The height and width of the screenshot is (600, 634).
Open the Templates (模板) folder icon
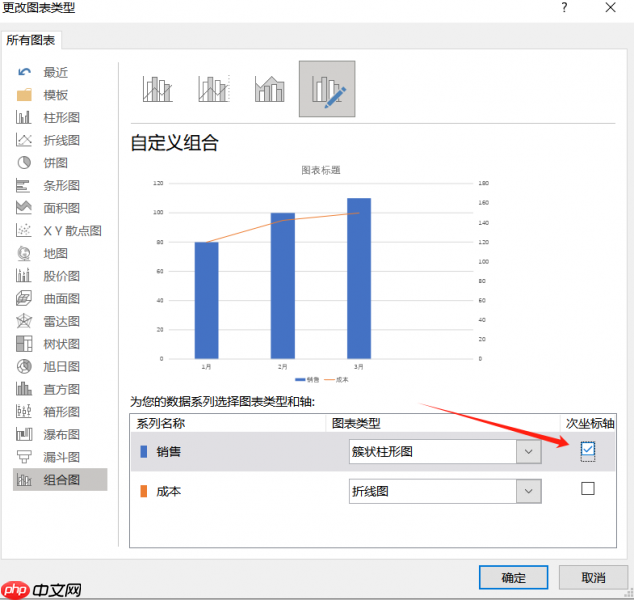click(x=24, y=95)
